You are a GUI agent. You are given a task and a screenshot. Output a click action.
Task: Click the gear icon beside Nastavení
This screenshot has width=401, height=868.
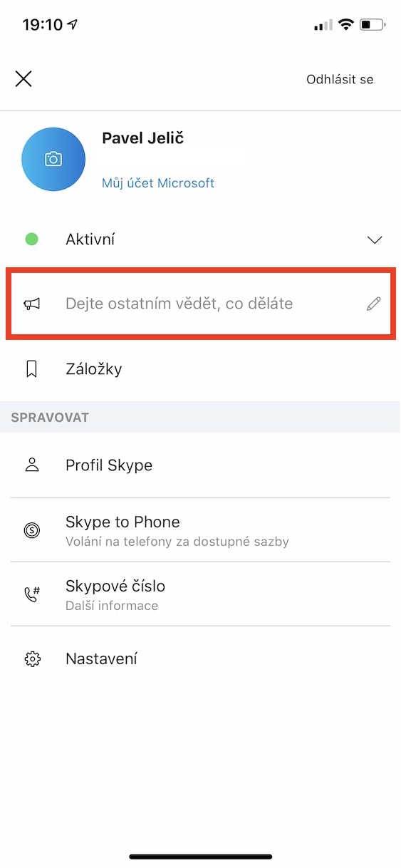[x=32, y=659]
